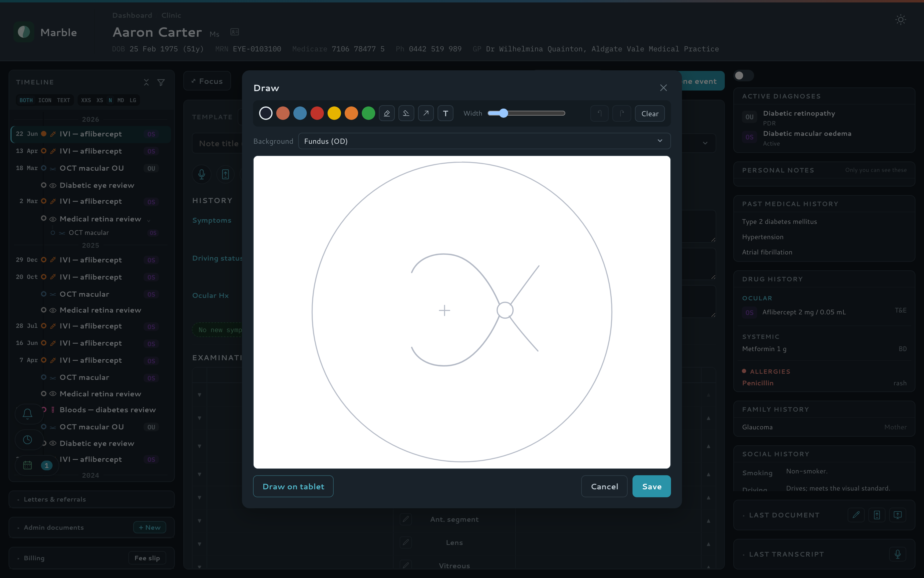Go to Clinic breadcrumb
The image size is (924, 578).
(x=171, y=15)
